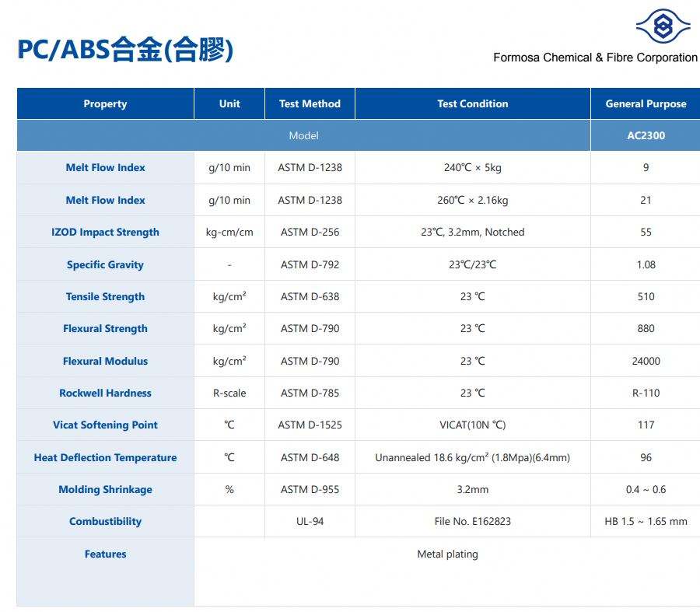Select the Property column header
Screen dimensions: 700x612
(x=105, y=103)
